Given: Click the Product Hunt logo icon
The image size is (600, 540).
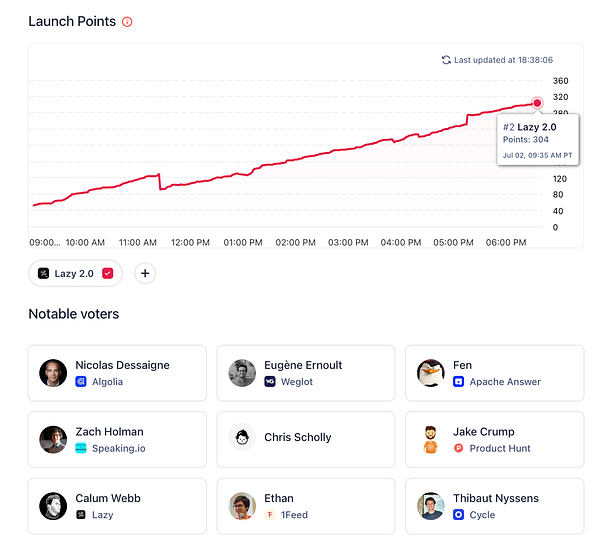Looking at the screenshot, I should [x=458, y=448].
